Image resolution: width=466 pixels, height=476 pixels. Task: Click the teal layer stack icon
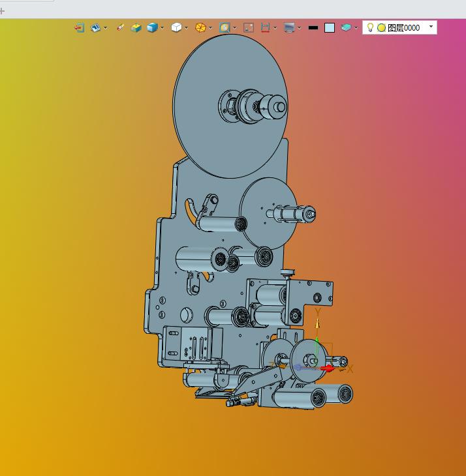pos(346,27)
